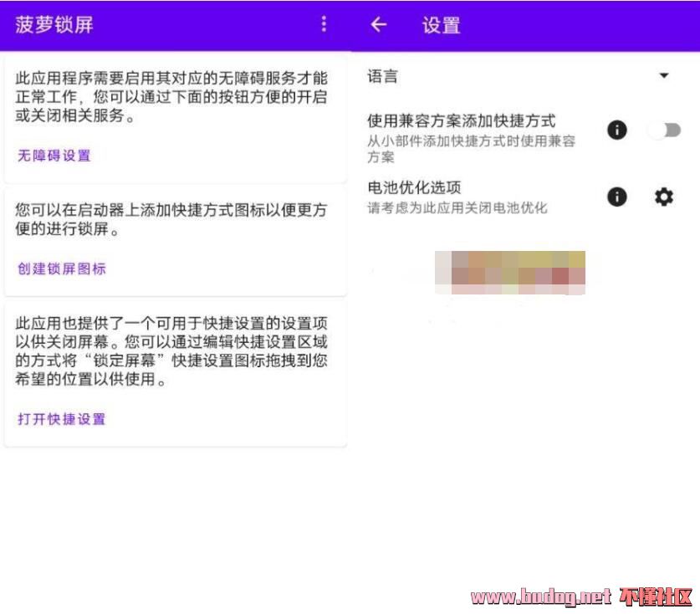Click the www.budog.net watermark
Viewport: 700px width, 614px height.
[x=541, y=596]
